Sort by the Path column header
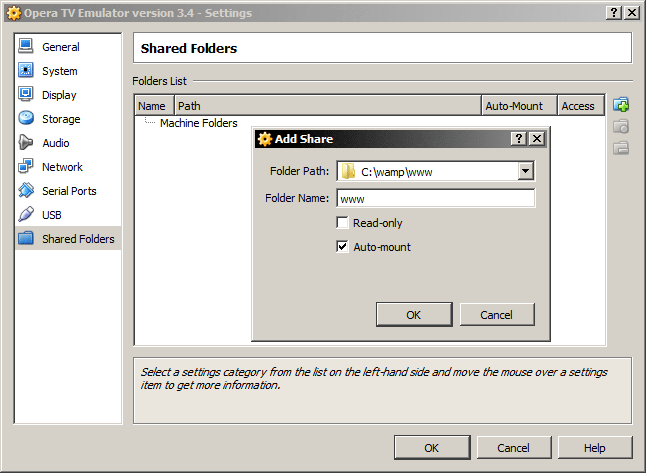Viewport: 646px width, 473px height. pyautogui.click(x=328, y=106)
